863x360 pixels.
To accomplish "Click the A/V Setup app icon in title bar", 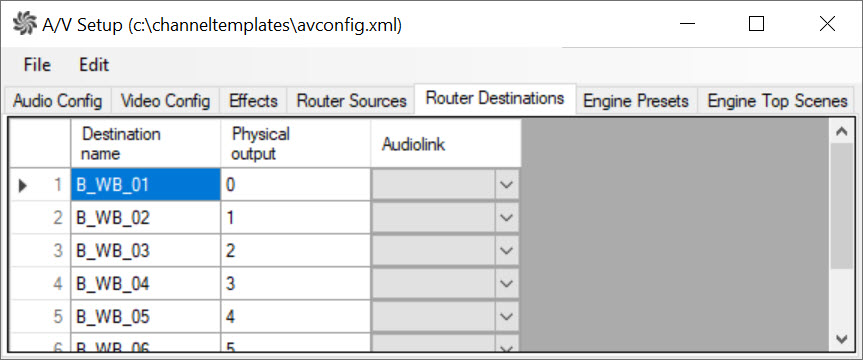I will click(x=24, y=24).
